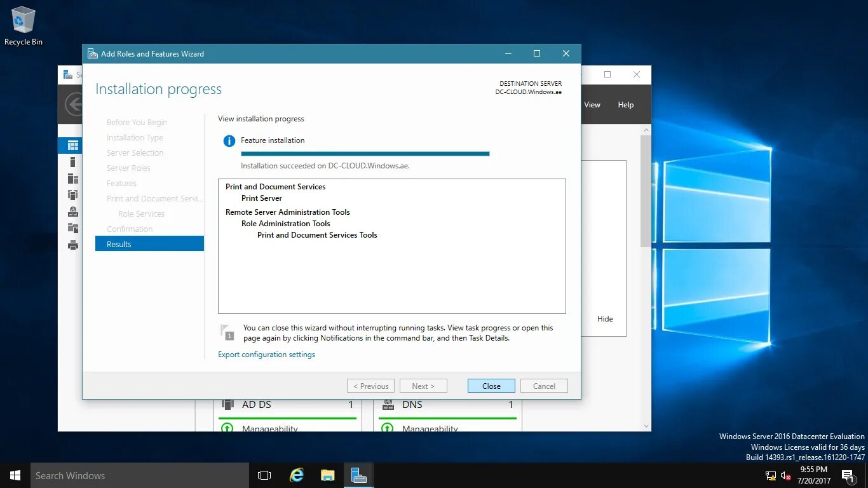868x488 pixels.
Task: Click the Cancel button in the wizard
Action: pos(544,386)
